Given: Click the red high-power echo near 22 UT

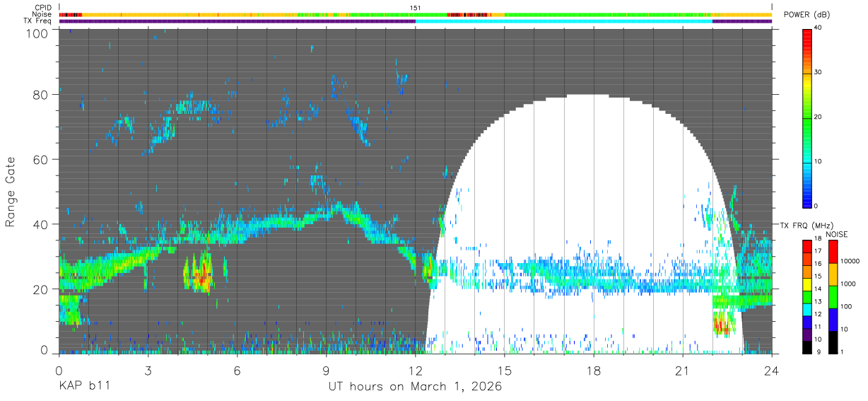Looking at the screenshot, I should [x=722, y=327].
